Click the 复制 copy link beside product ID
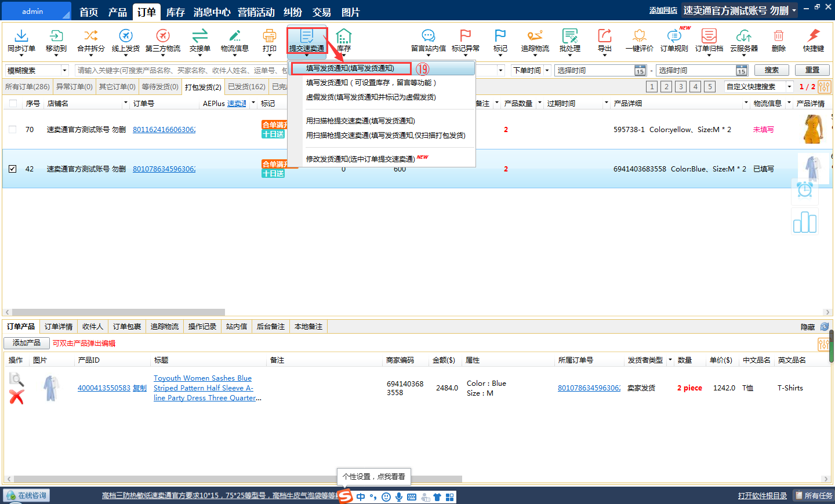Image resolution: width=835 pixels, height=504 pixels. coord(140,388)
